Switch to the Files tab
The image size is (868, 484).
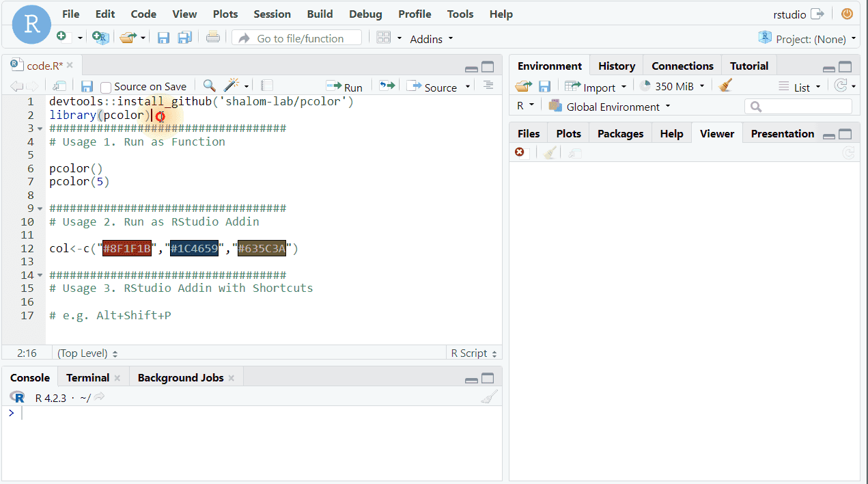pyautogui.click(x=529, y=133)
